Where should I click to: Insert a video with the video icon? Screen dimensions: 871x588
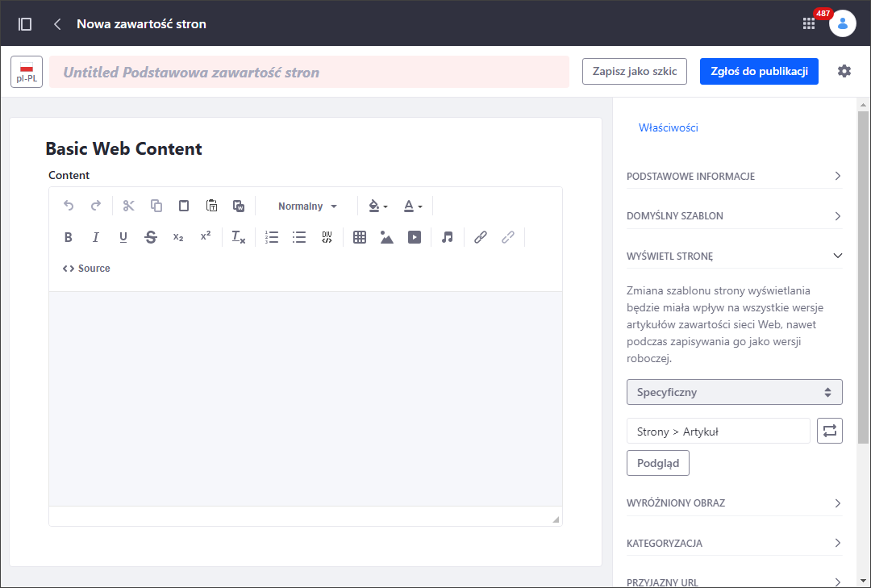click(415, 237)
